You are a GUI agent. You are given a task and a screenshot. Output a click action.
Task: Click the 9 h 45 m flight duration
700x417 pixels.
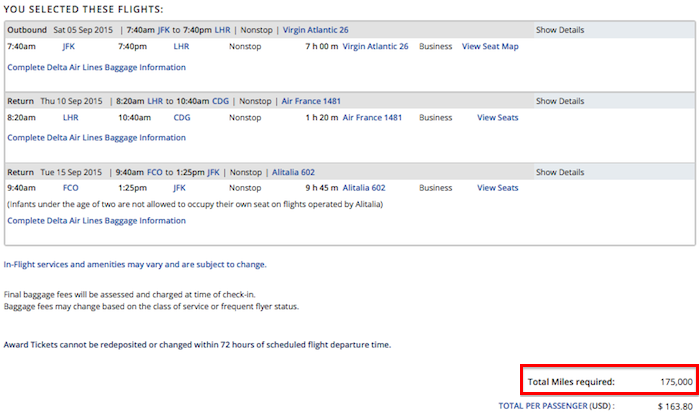tap(321, 188)
